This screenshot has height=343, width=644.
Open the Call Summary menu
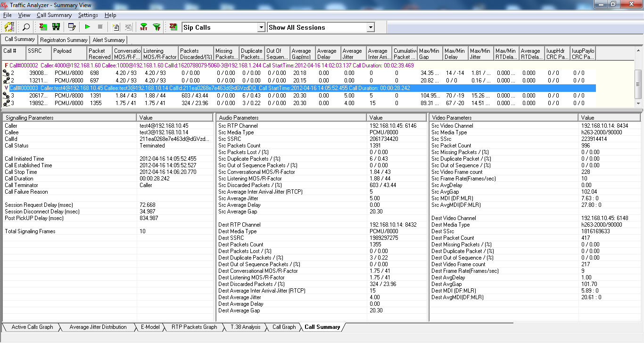click(x=54, y=15)
